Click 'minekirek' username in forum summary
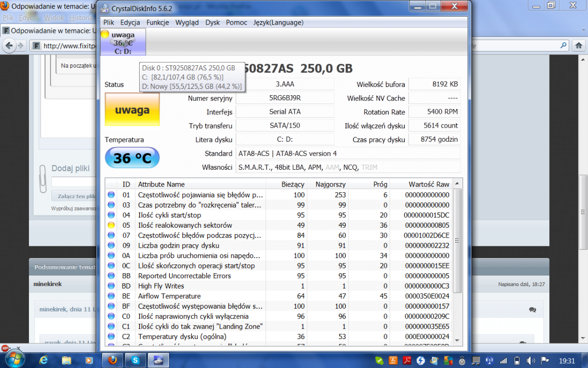The image size is (588, 368). pyautogui.click(x=48, y=284)
